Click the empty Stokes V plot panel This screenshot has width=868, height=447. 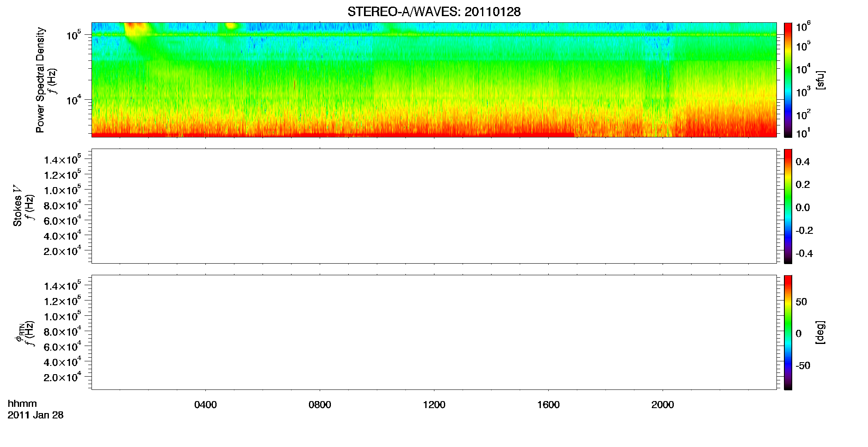pyautogui.click(x=434, y=206)
